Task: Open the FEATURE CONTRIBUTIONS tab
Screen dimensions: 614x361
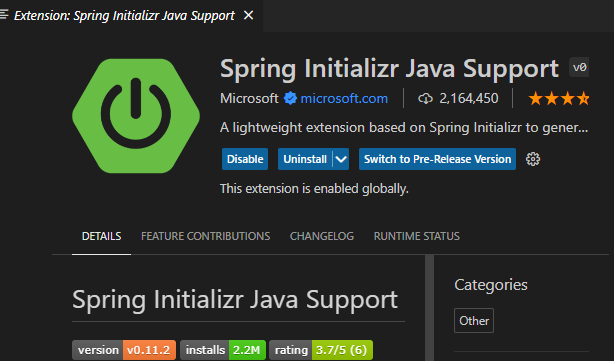Action: [206, 236]
